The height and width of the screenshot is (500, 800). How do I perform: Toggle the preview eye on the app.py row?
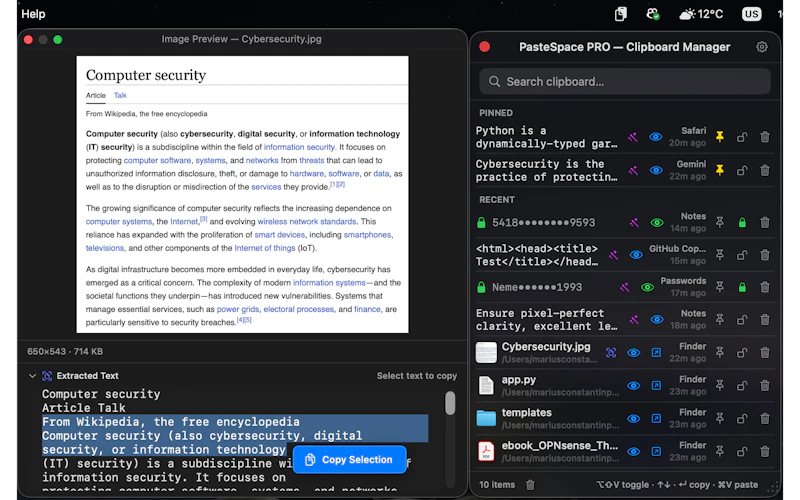(x=633, y=386)
